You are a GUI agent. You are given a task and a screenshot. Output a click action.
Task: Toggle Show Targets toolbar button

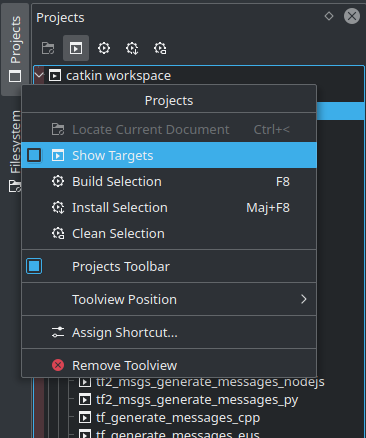pos(76,48)
